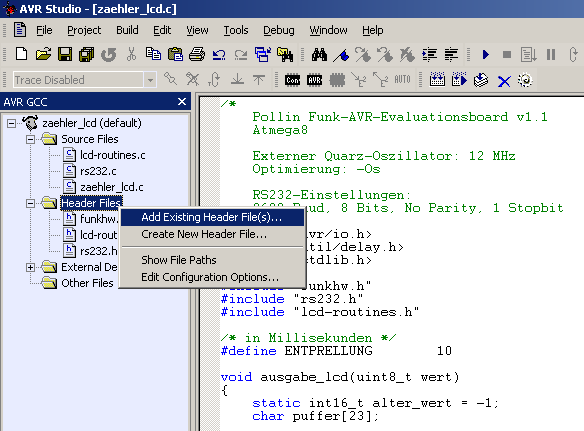Select the rs232.h header file
The image size is (584, 431).
(98, 251)
